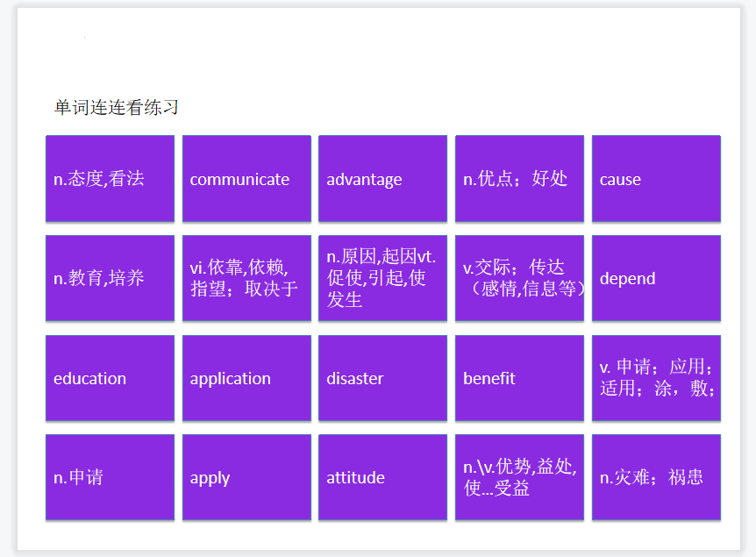This screenshot has width=756, height=557.
Task: Click the 'communicate' word card
Action: (x=246, y=179)
